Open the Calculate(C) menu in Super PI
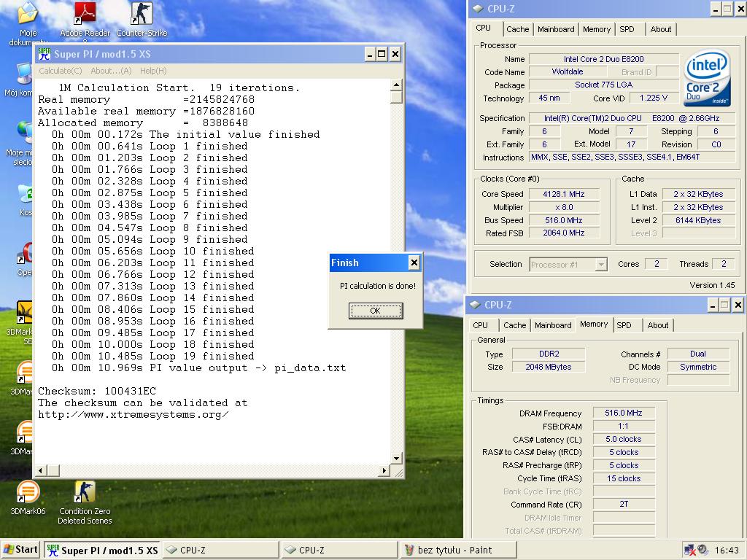The height and width of the screenshot is (560, 747). point(61,71)
